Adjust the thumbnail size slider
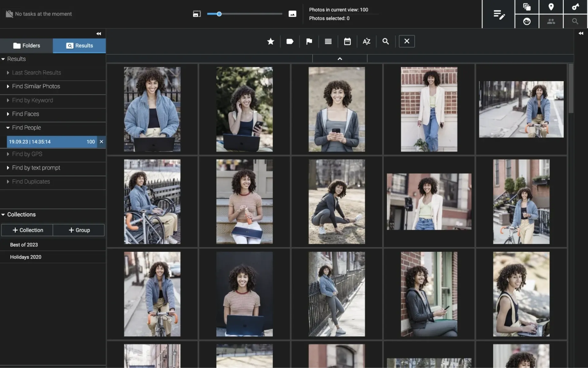The image size is (588, 368). [219, 14]
